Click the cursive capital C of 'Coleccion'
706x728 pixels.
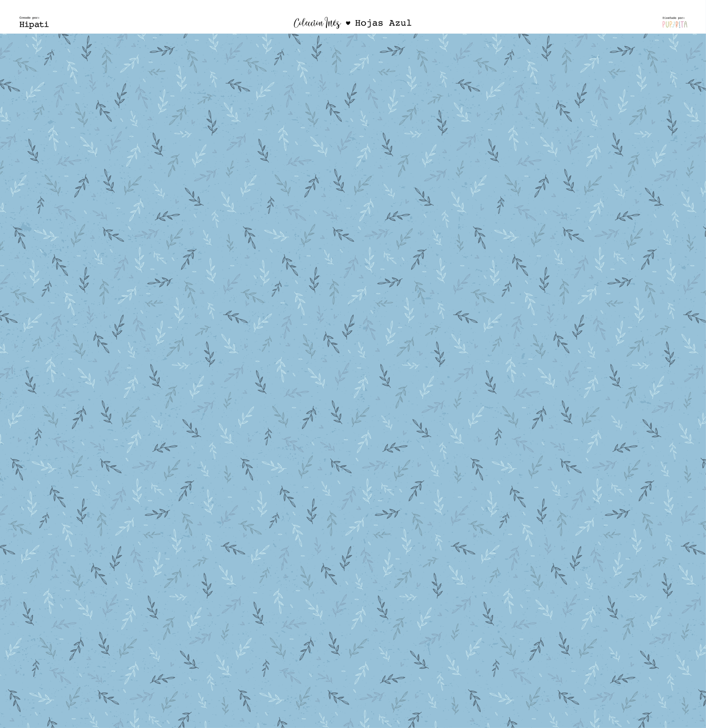point(297,23)
